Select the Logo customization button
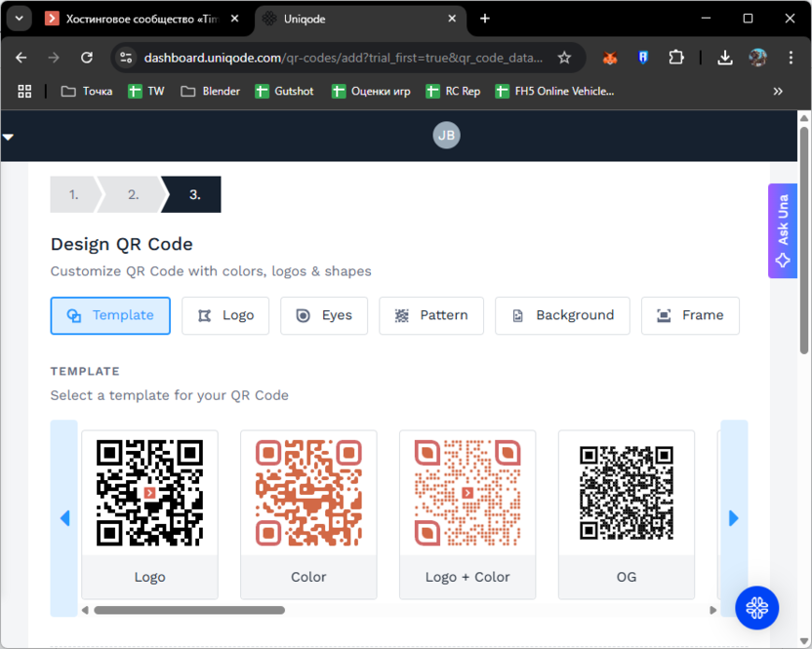812x649 pixels. 225,315
